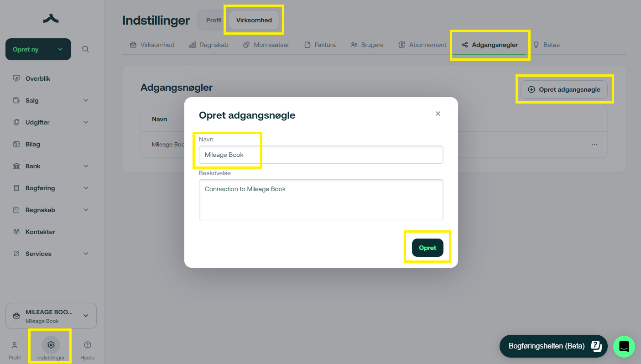641x364 pixels.
Task: Click the Overblik presentation icon
Action: (x=16, y=78)
